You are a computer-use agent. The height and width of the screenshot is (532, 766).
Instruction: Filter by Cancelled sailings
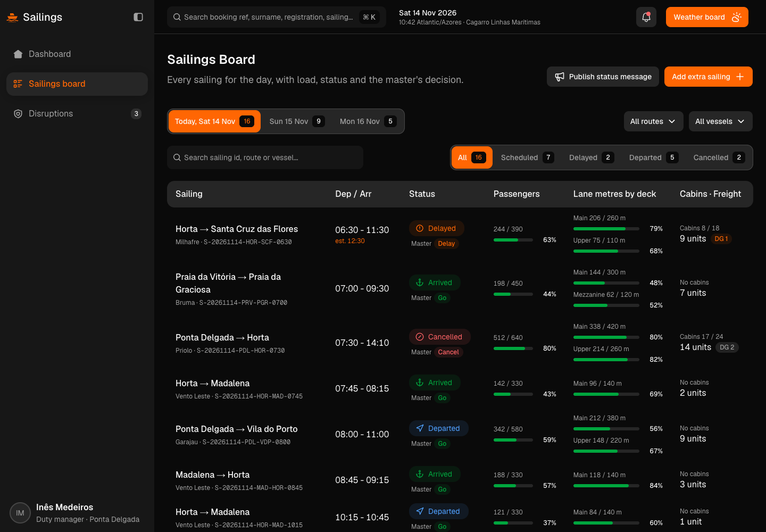[719, 157]
